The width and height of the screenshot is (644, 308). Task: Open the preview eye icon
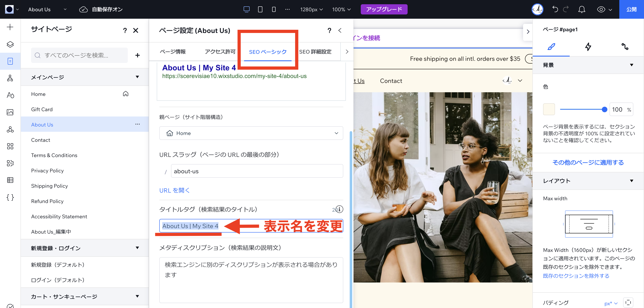click(x=601, y=10)
